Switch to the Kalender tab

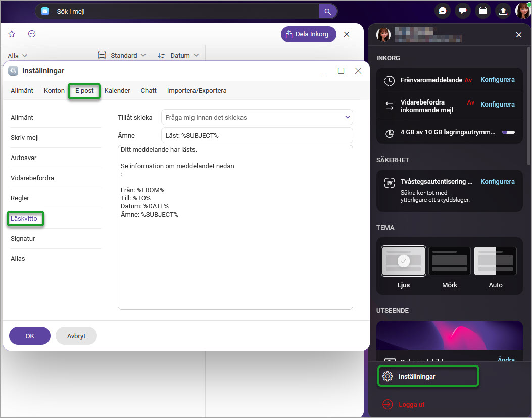click(117, 91)
